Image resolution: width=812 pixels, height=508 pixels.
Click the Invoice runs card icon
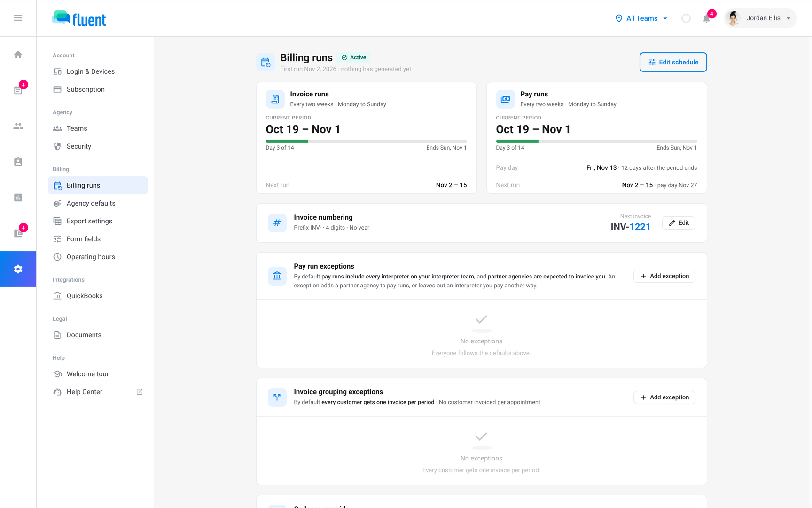click(275, 99)
